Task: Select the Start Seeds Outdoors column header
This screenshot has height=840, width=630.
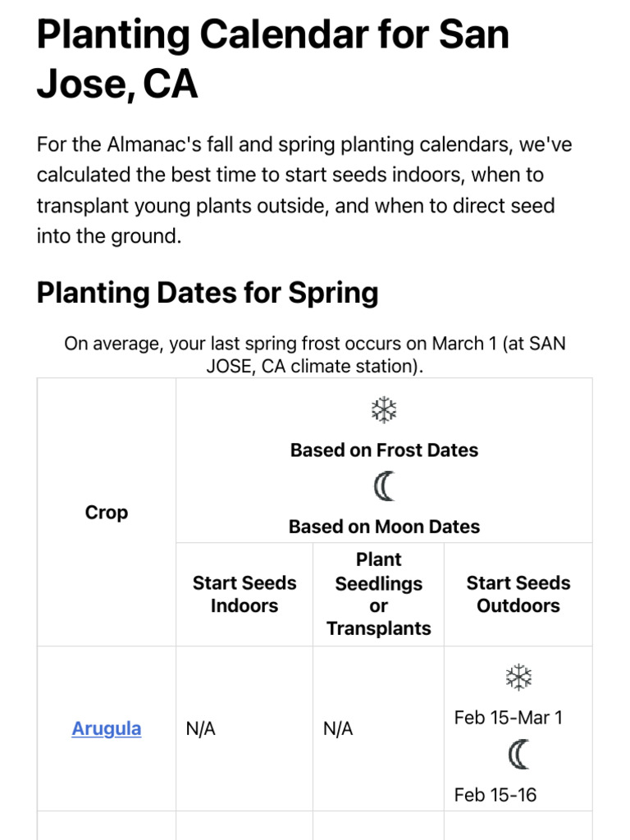Action: pos(518,595)
